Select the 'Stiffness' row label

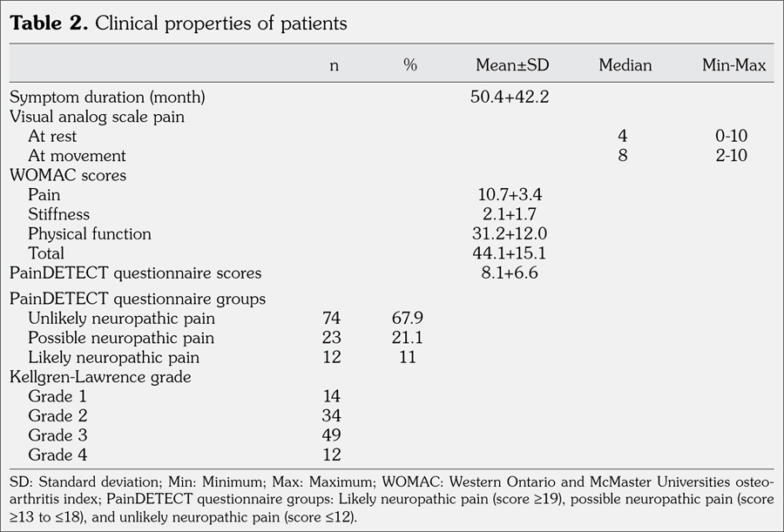(58, 214)
